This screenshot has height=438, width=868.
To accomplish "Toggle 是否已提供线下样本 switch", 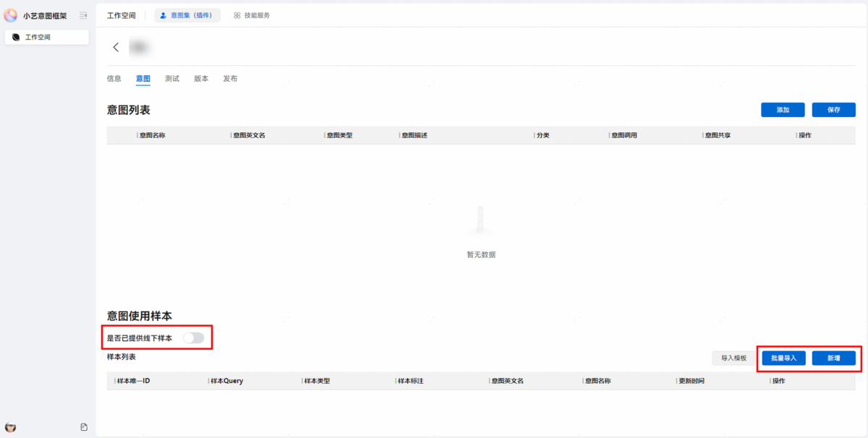I will 193,338.
